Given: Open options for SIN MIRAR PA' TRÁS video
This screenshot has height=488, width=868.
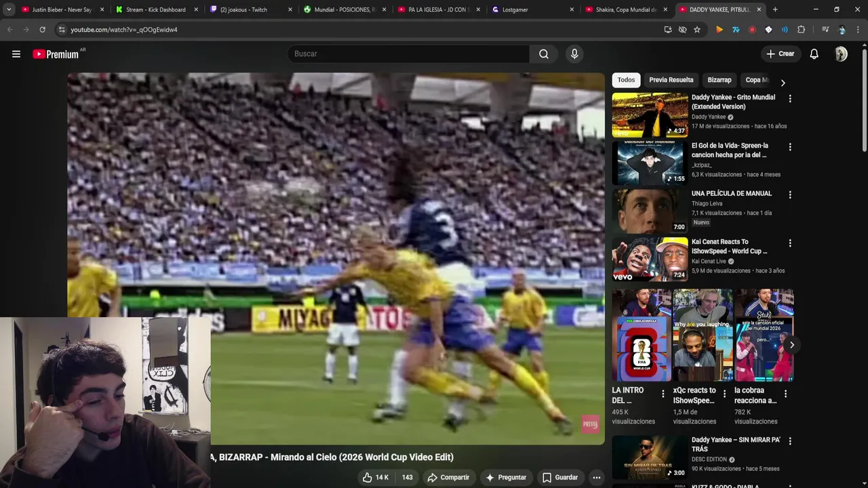Looking at the screenshot, I should point(789,441).
